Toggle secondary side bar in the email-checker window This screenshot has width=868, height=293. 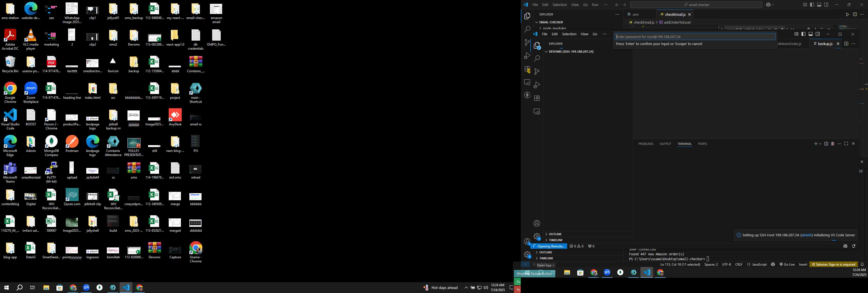point(826,5)
